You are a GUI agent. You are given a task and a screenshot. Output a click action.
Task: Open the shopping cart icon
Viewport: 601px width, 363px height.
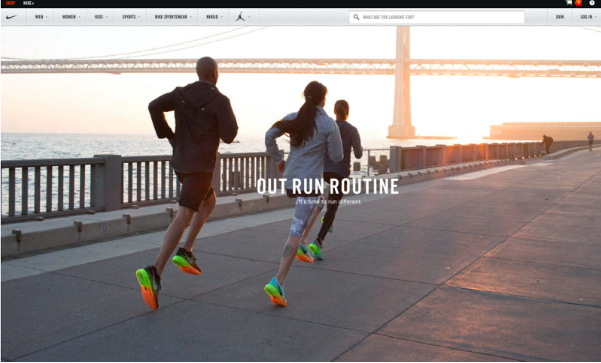(x=569, y=3)
